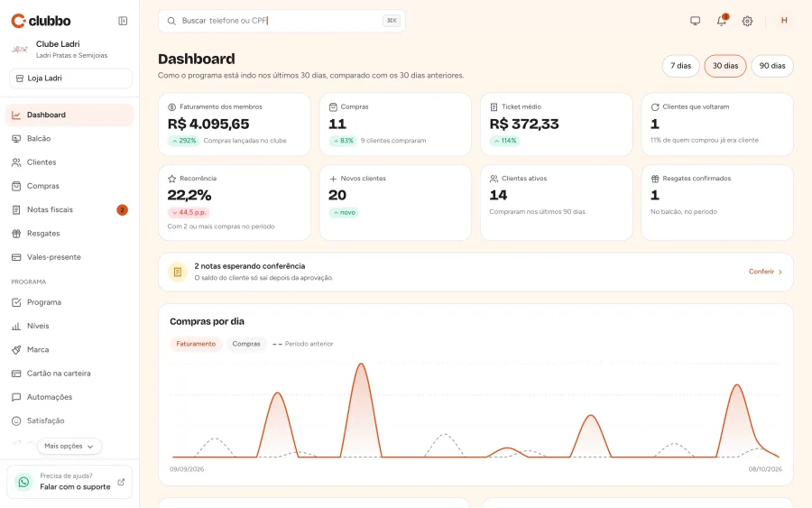Click the Novos clientes plus icon

tap(333, 179)
